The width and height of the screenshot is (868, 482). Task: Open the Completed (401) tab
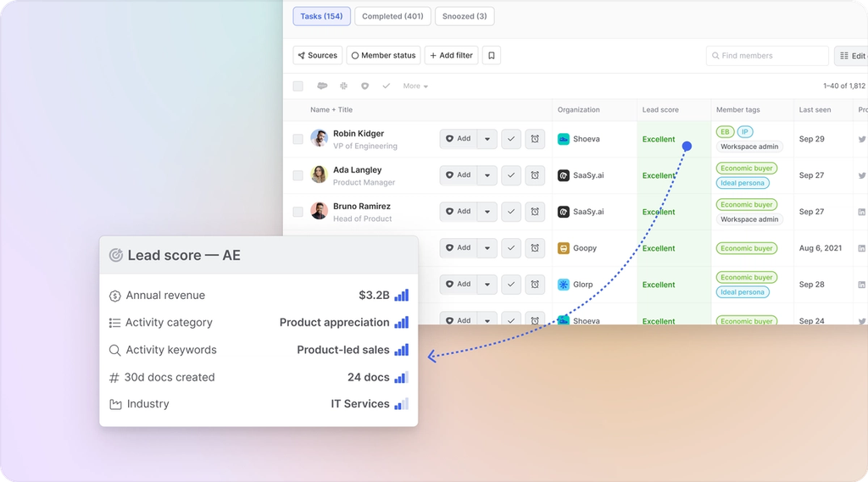392,16
